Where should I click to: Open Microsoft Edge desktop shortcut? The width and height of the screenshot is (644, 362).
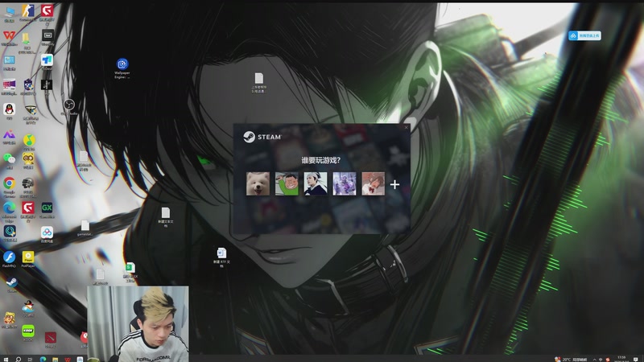pyautogui.click(x=9, y=212)
